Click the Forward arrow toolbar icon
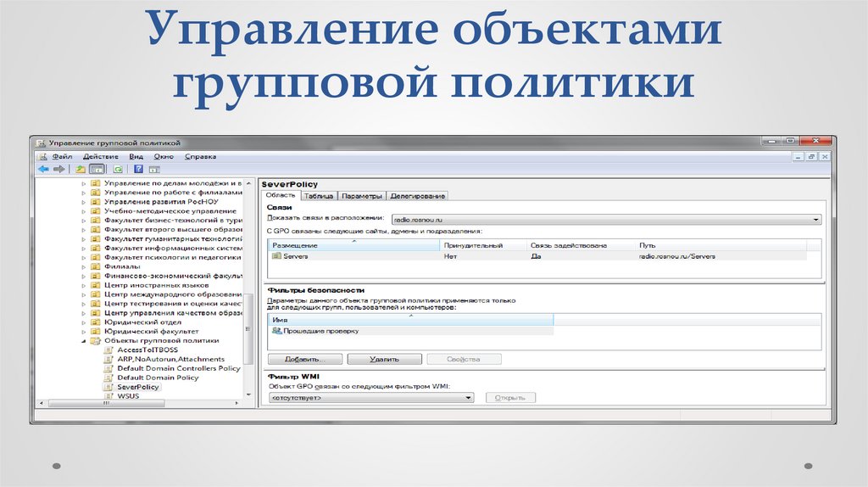 pos(59,169)
